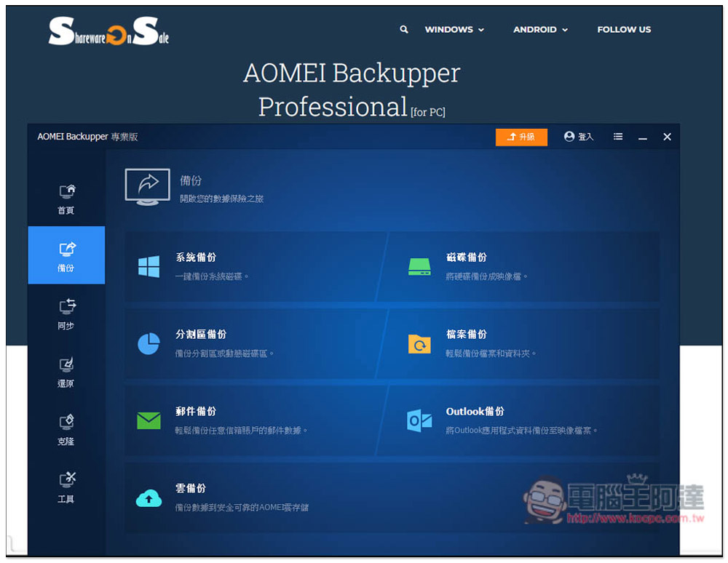Click description 將硬碟備份成映像檔
This screenshot has height=563, width=728.
486,276
